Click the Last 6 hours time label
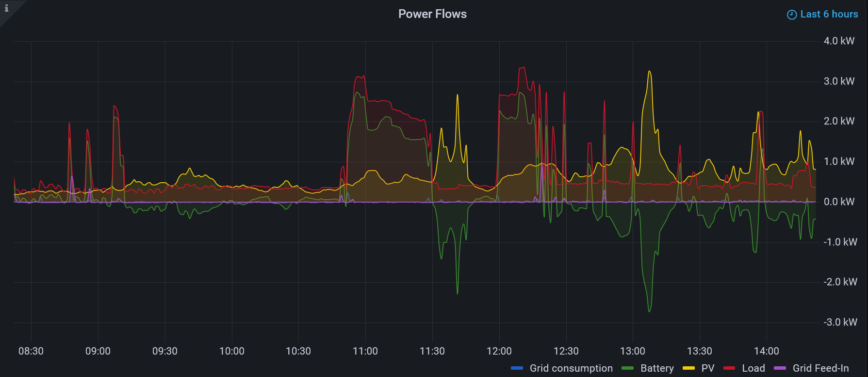The width and height of the screenshot is (868, 377). pos(829,14)
